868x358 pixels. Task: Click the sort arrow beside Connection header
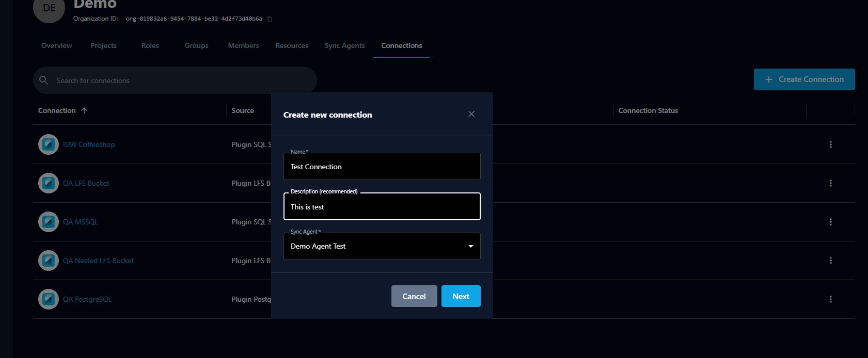[x=84, y=110]
